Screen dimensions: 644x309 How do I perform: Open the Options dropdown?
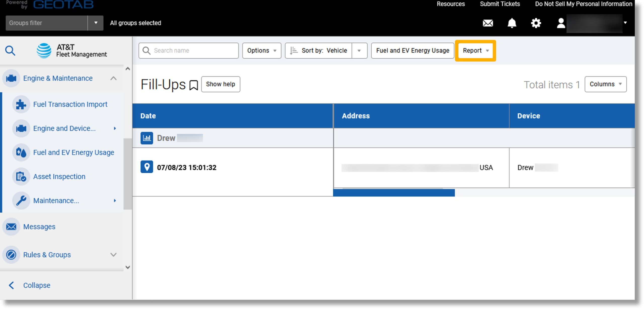(x=262, y=51)
